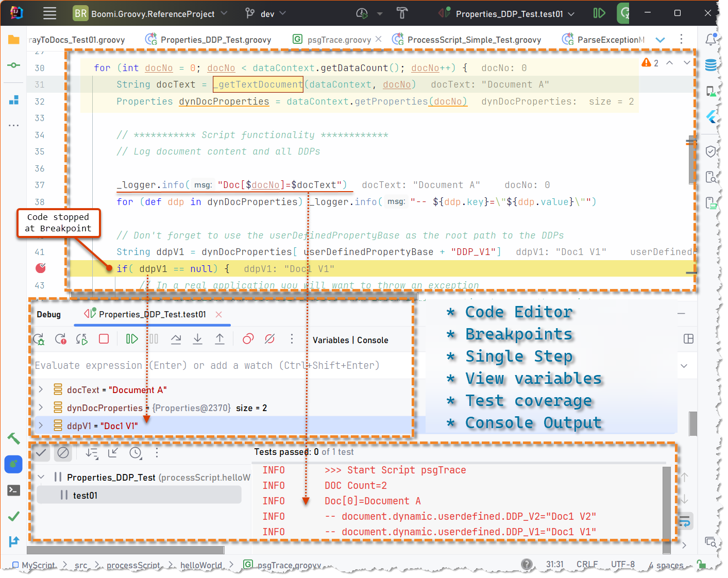Sort test results
The height and width of the screenshot is (578, 728).
[x=92, y=453]
